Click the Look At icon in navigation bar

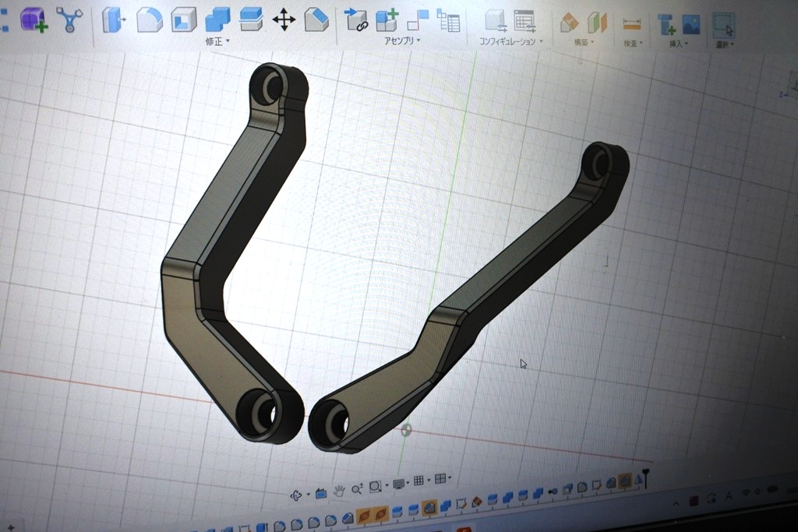coord(320,494)
